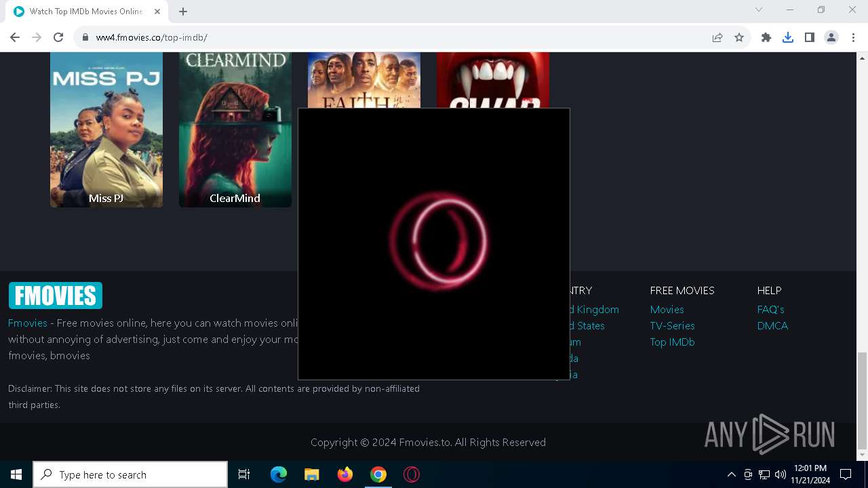
Task: View site information lock icon
Action: (85, 37)
